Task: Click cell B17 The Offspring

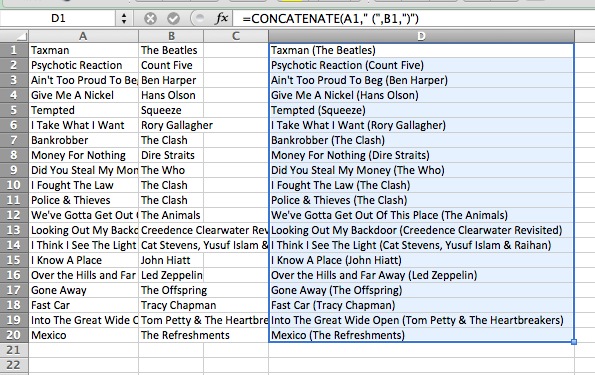Action: [171, 290]
